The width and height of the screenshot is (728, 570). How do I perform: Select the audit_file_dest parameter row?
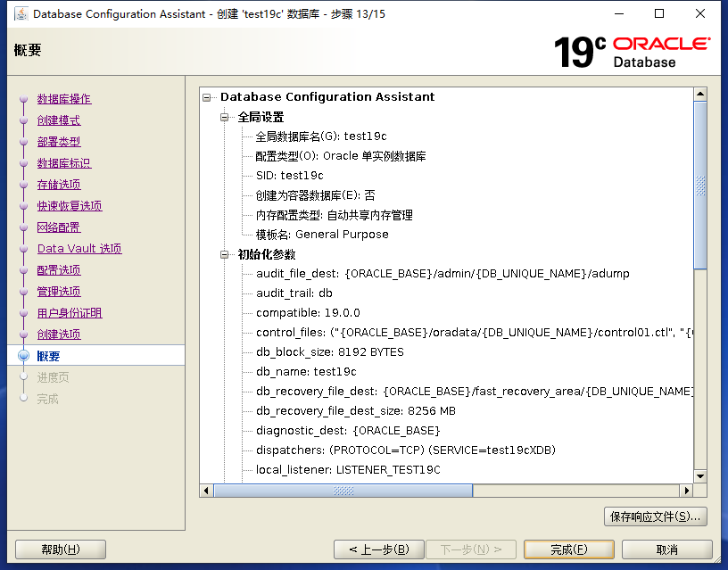[443, 274]
